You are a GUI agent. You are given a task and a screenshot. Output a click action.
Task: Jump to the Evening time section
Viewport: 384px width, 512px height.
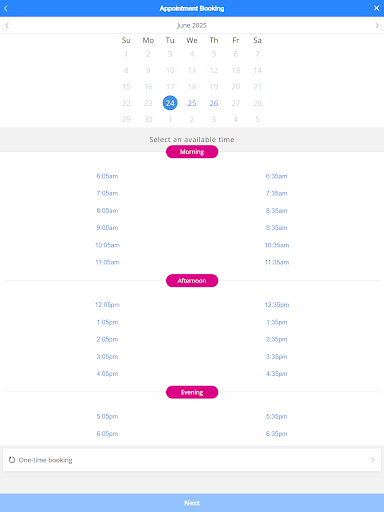[192, 392]
